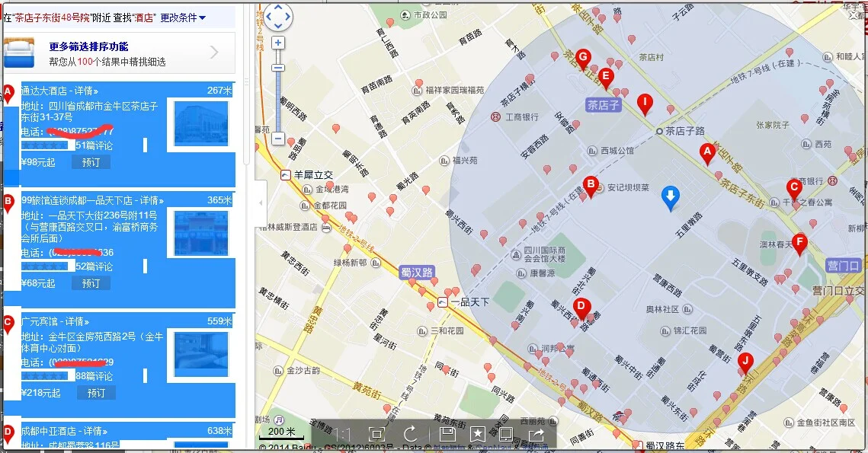The width and height of the screenshot is (868, 453).
Task: Click the bookmark star icon in bottom toolbar
Action: pos(478,433)
